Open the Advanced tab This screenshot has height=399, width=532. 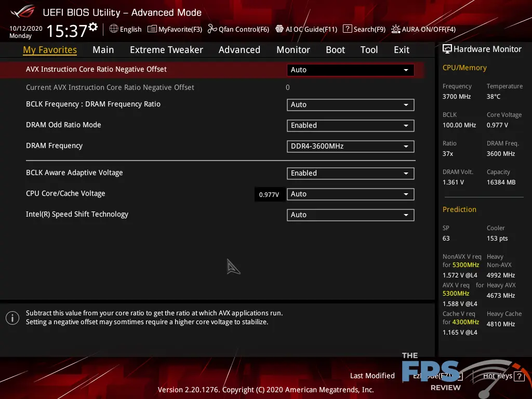coord(240,50)
